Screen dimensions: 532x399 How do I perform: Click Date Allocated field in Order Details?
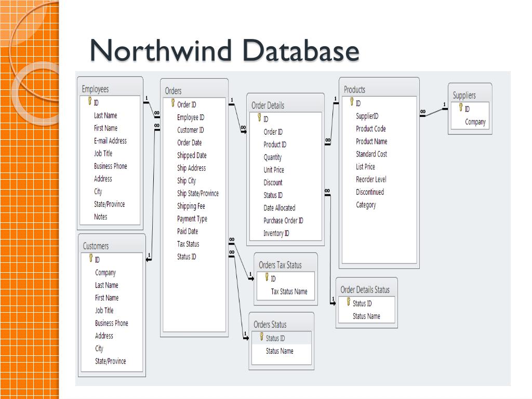click(279, 208)
